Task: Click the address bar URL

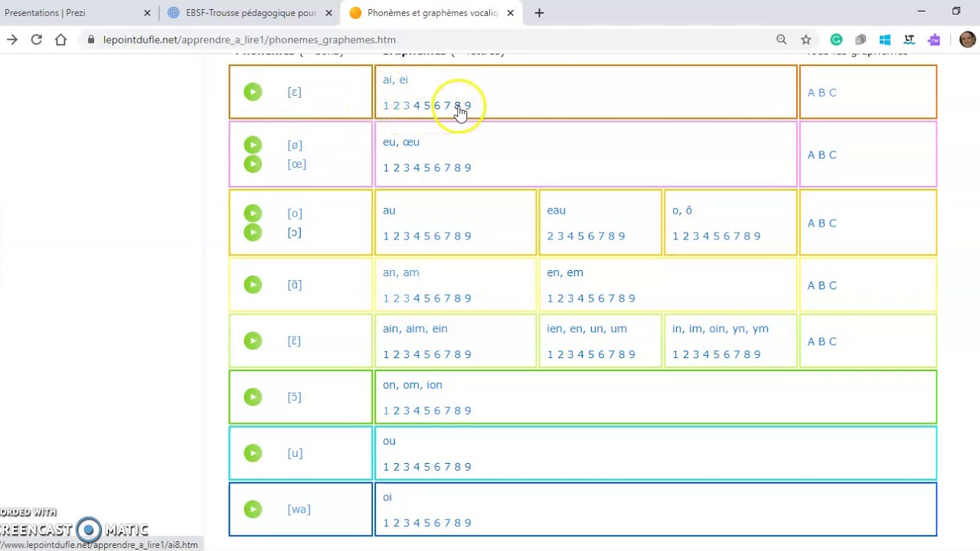Action: [x=250, y=40]
